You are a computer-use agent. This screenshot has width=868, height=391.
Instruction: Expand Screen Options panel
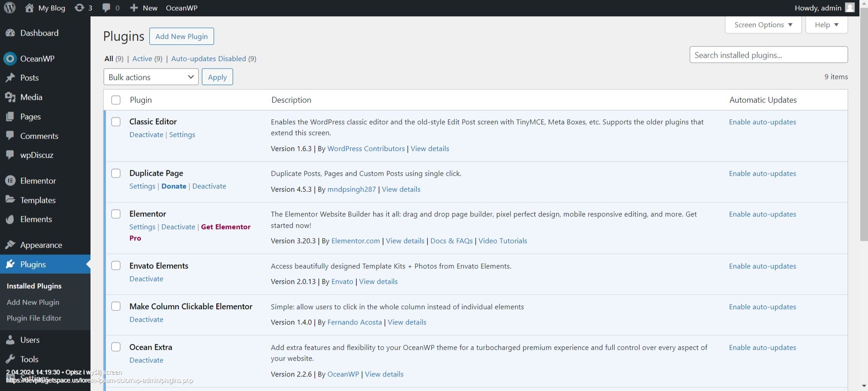(x=763, y=25)
